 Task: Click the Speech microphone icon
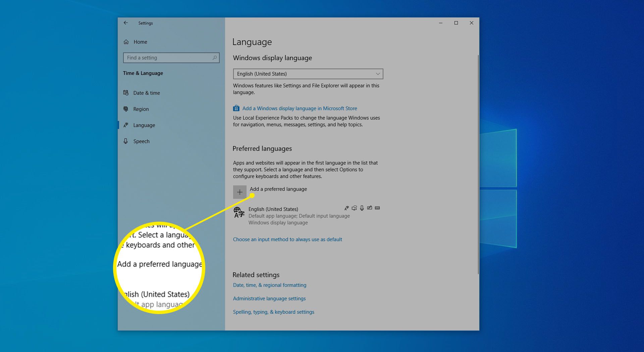tap(126, 141)
